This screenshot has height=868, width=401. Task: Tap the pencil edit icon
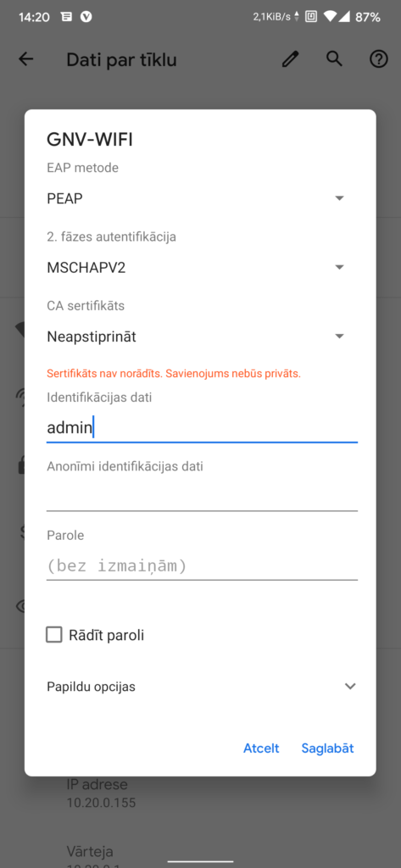pyautogui.click(x=290, y=58)
